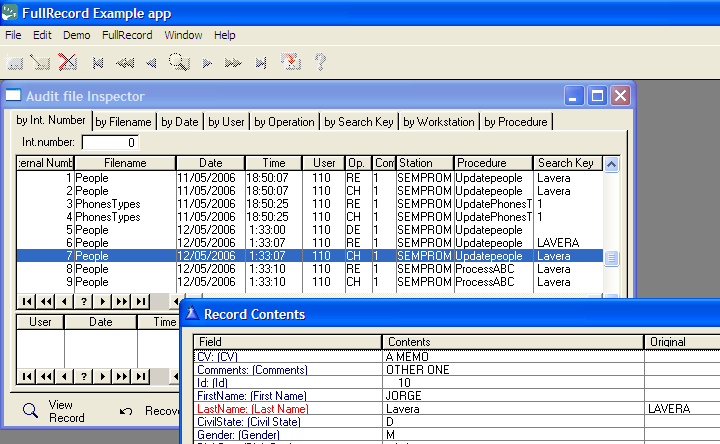Click the edit record pencil toolbar icon
Image resolution: width=720 pixels, height=444 pixels.
(x=41, y=63)
